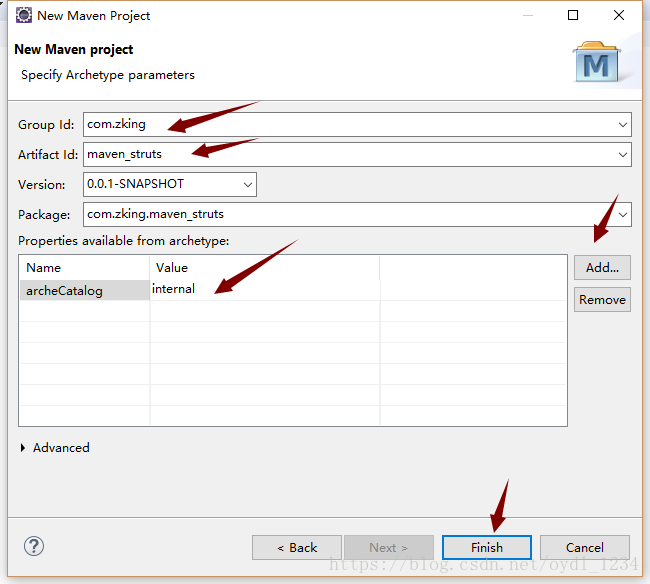Image resolution: width=650 pixels, height=584 pixels.
Task: Open the Group Id dropdown arrow
Action: pyautogui.click(x=622, y=124)
